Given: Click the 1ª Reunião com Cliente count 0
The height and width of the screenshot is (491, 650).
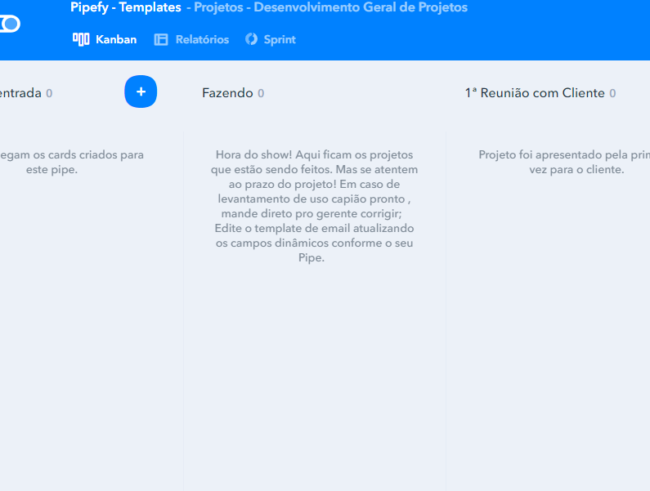Looking at the screenshot, I should point(612,93).
